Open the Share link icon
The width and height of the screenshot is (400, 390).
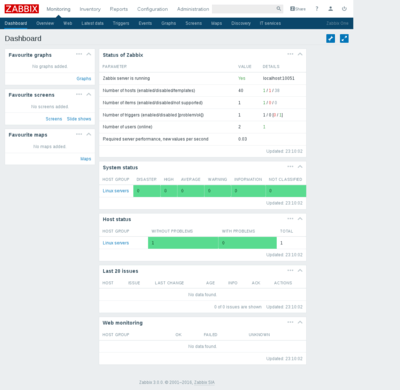(298, 9)
